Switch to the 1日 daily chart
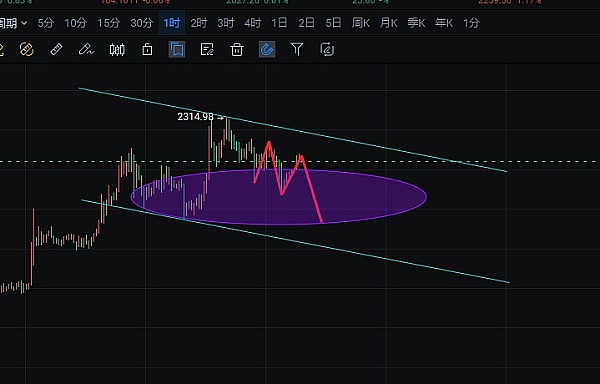 click(x=279, y=23)
